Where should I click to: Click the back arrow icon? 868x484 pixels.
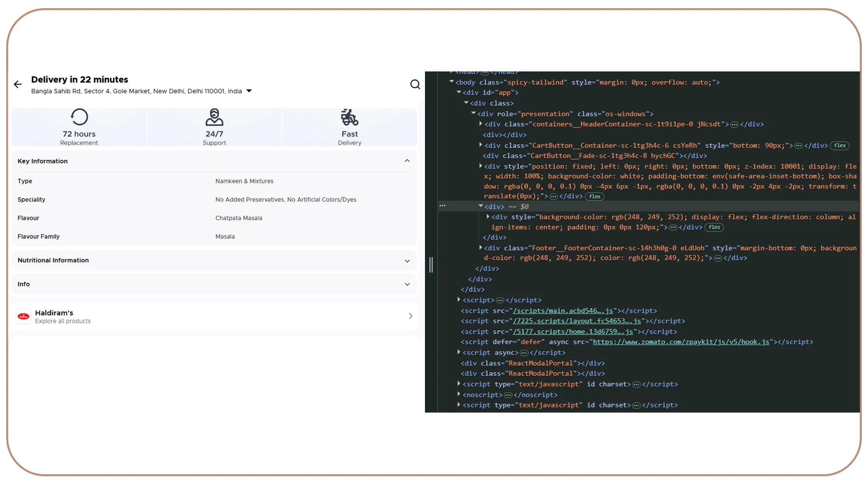tap(18, 84)
